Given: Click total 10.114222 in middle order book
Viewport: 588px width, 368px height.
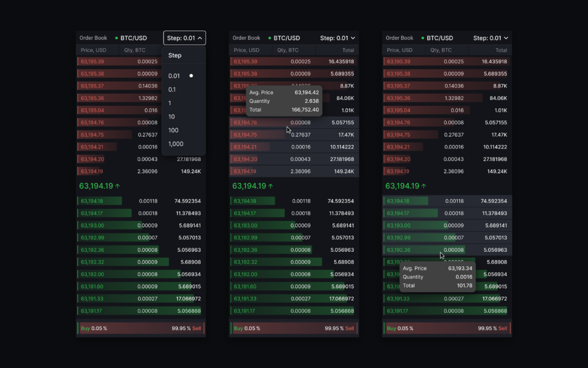Looking at the screenshot, I should 342,147.
